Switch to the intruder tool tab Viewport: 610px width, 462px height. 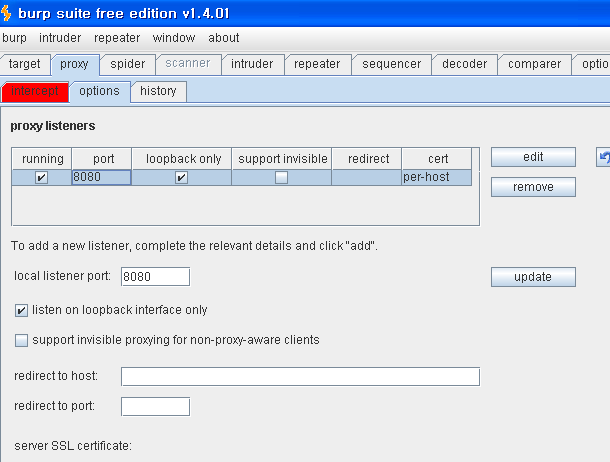252,64
